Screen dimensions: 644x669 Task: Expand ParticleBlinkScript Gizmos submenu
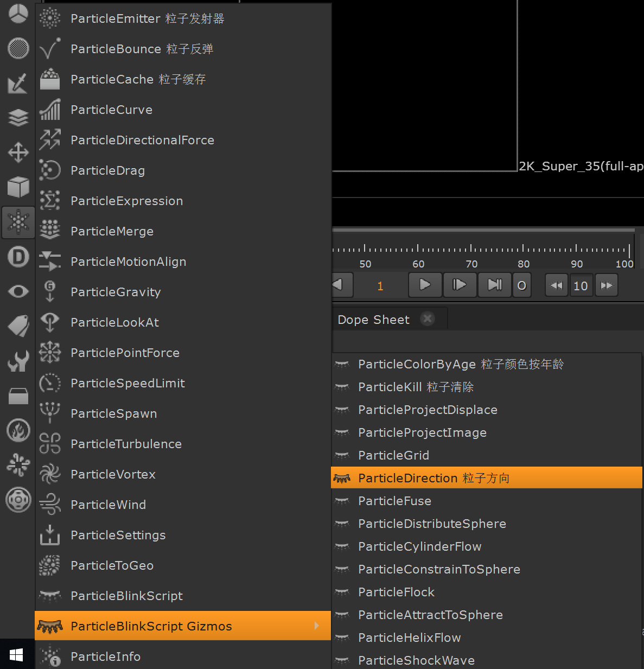183,626
